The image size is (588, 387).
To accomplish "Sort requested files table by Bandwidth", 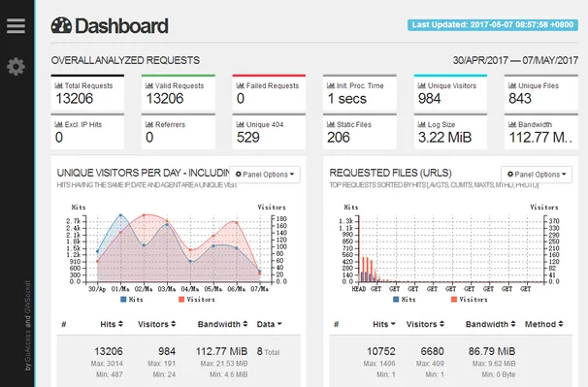I will (x=491, y=324).
